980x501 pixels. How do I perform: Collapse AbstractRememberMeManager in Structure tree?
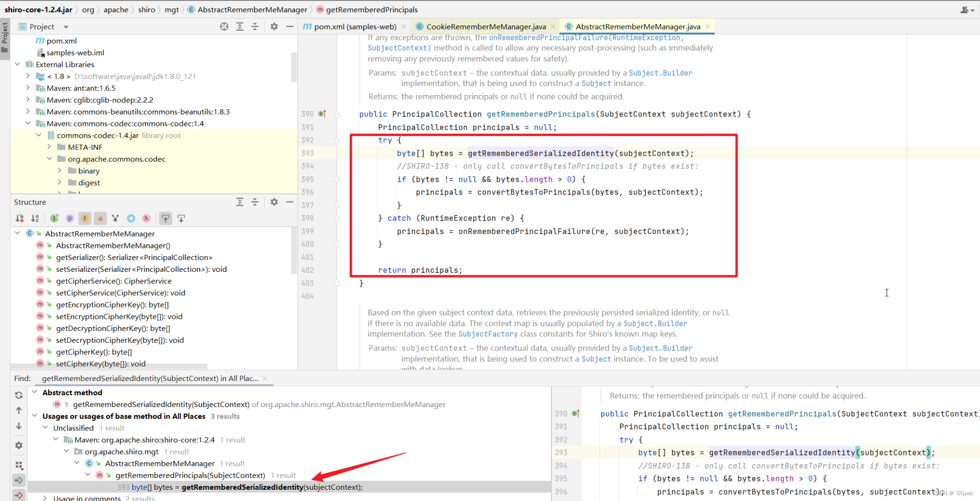[x=18, y=233]
